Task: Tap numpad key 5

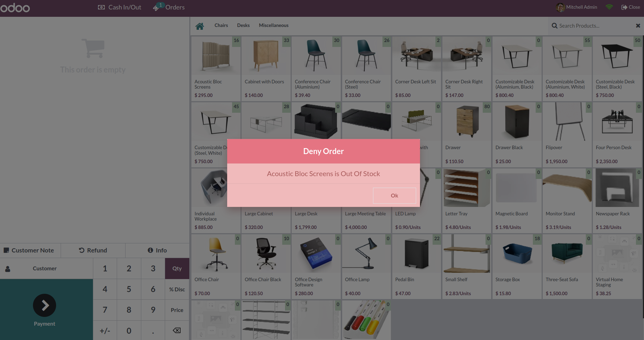Action: pos(129,289)
